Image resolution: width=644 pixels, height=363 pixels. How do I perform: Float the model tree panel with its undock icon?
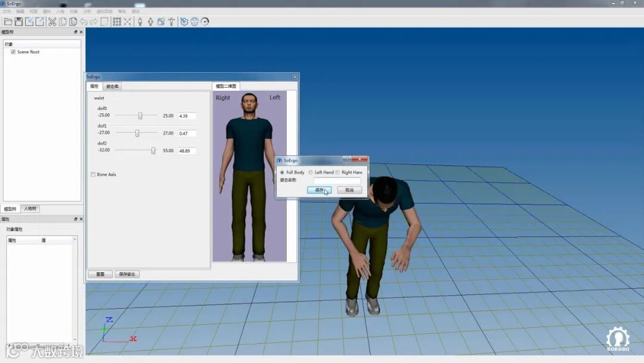(x=76, y=32)
